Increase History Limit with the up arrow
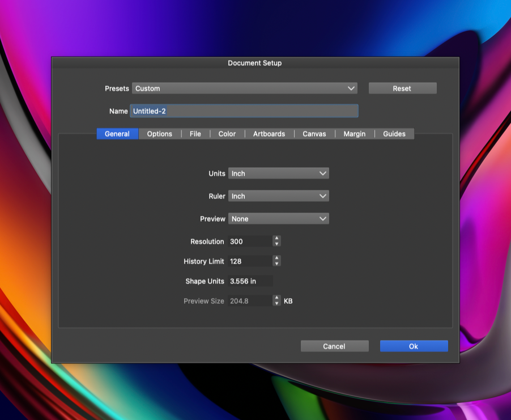 tap(276, 258)
